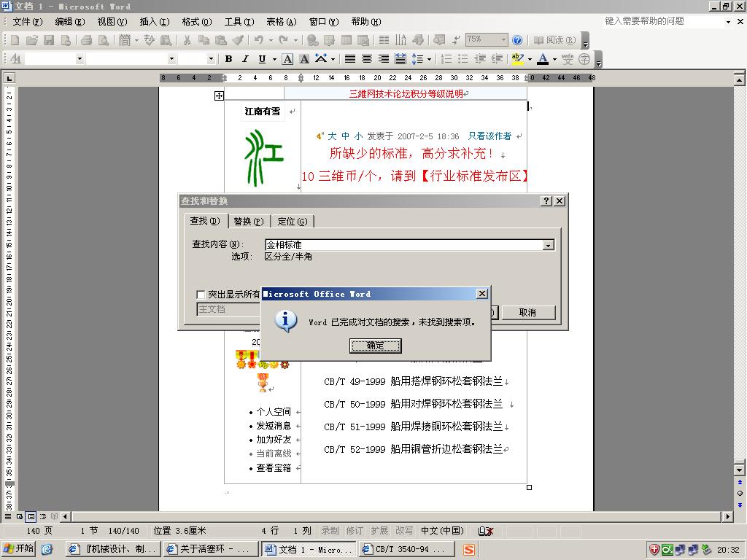
Task: Switch to Normal view button
Action: (x=8, y=516)
